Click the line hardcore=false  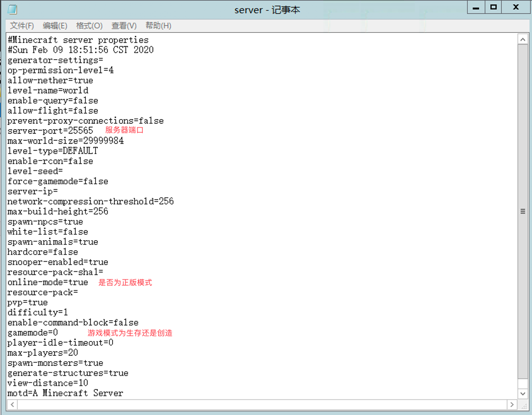[43, 252]
